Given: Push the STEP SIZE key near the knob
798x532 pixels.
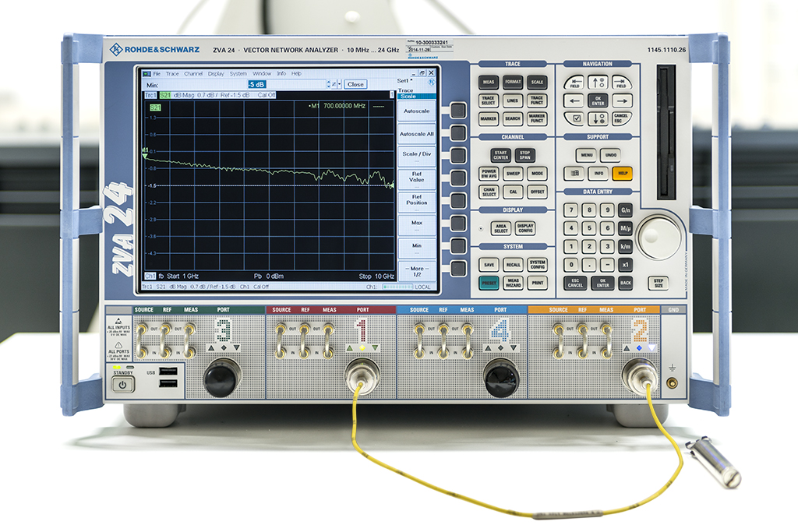Looking at the screenshot, I should tap(659, 283).
